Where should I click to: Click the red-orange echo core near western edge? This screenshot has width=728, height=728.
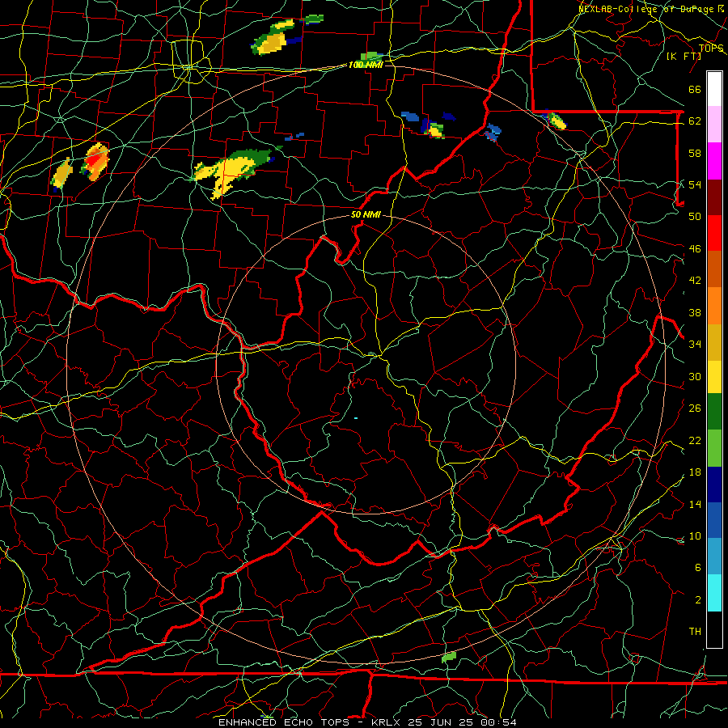pos(95,161)
